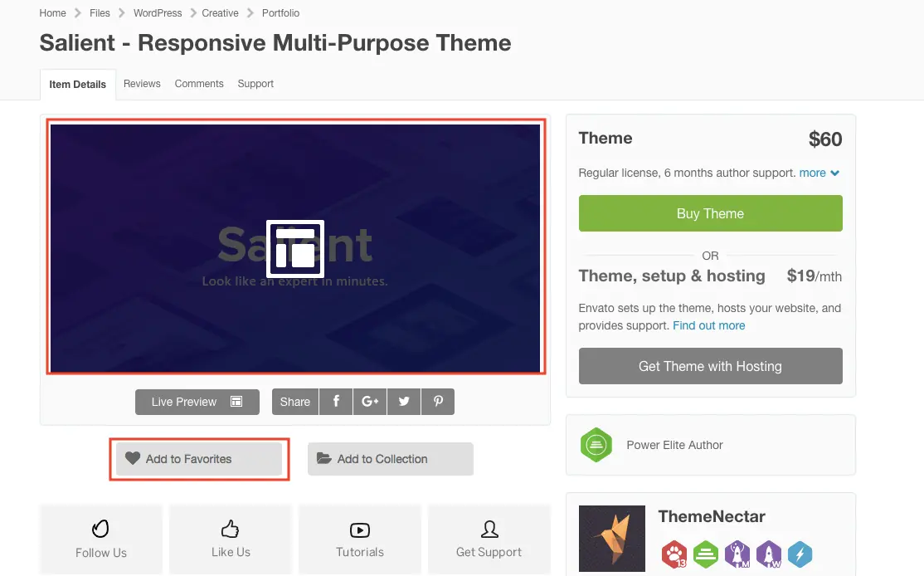924x576 pixels.
Task: Click Add to Collection button
Action: pyautogui.click(x=390, y=459)
